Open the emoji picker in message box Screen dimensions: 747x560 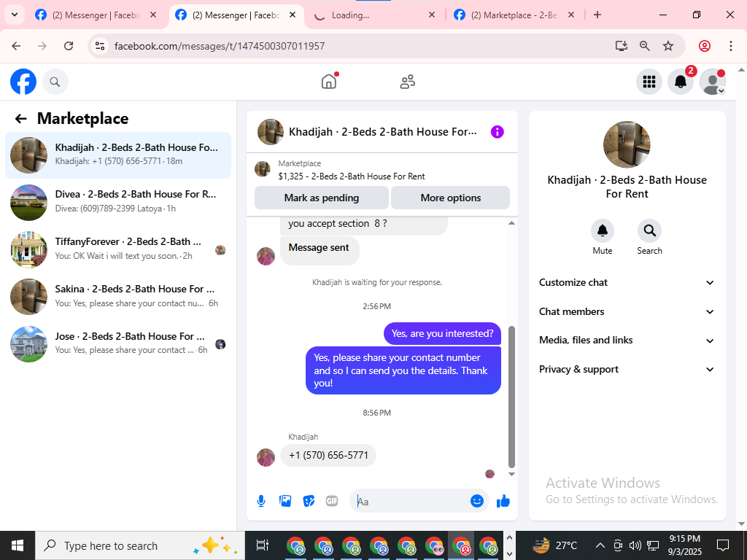click(x=477, y=501)
